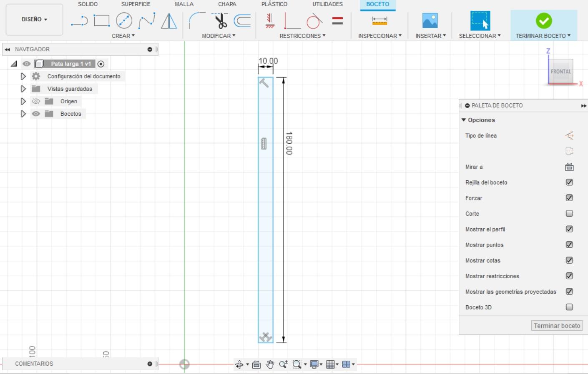This screenshot has height=374, width=588.
Task: Activate the Zoom magnifier tool
Action: pyautogui.click(x=283, y=364)
